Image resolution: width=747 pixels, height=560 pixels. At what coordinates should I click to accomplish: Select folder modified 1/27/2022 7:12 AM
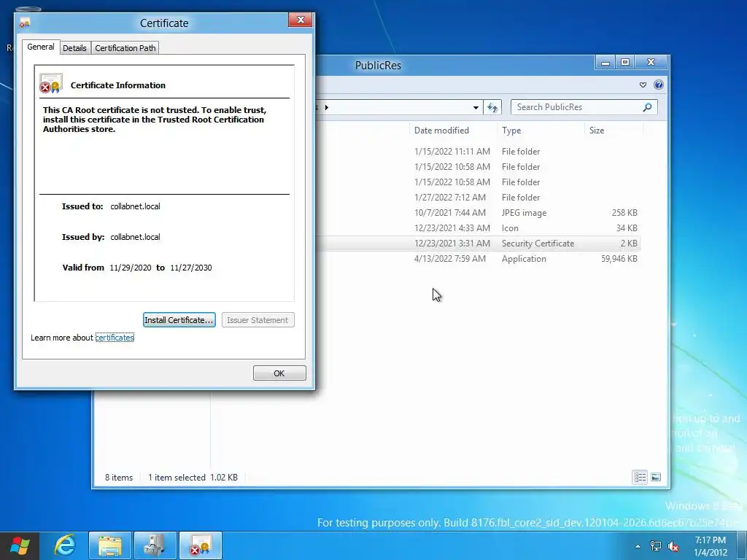(477, 197)
